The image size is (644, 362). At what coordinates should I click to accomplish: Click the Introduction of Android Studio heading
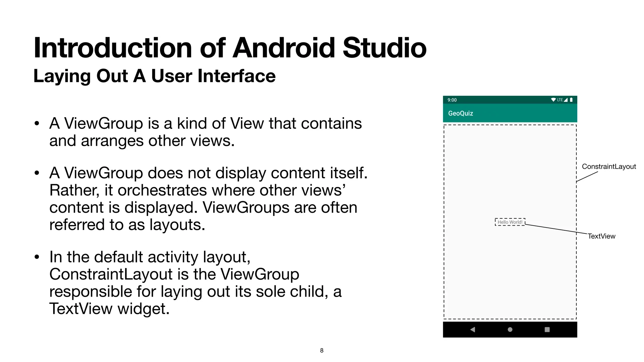tap(230, 48)
